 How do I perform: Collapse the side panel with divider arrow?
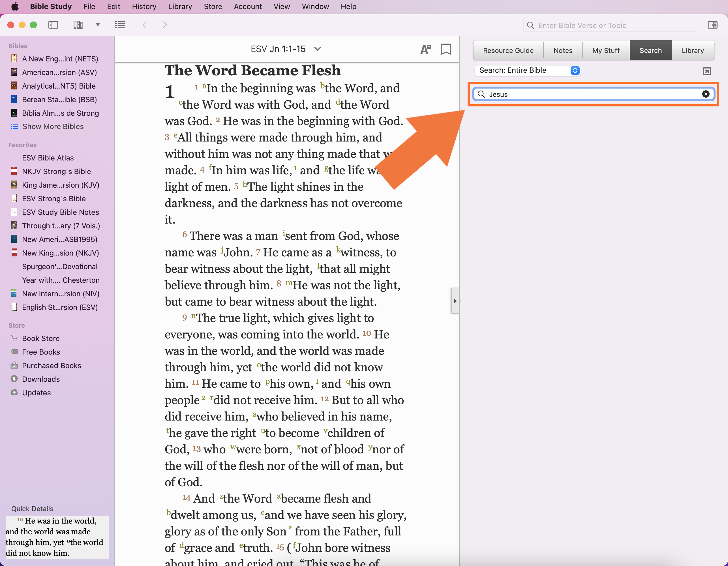click(455, 301)
